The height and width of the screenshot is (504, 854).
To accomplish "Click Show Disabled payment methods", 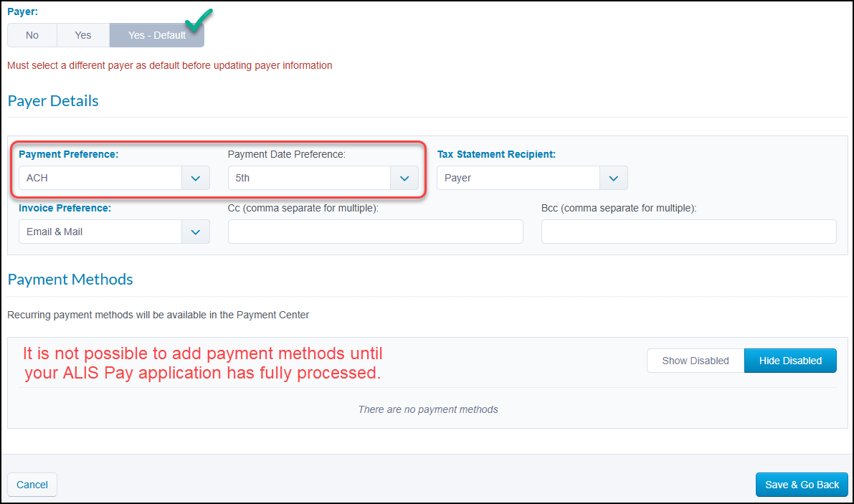I will (696, 361).
